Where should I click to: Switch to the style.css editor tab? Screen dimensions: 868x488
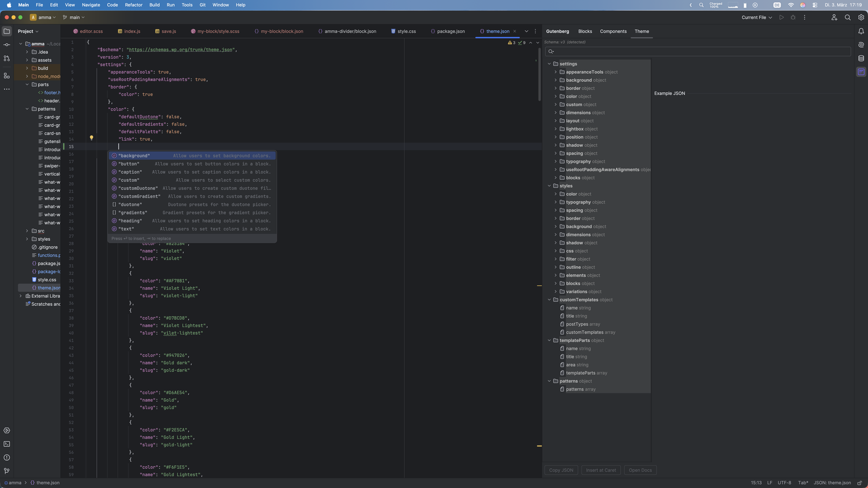click(404, 31)
